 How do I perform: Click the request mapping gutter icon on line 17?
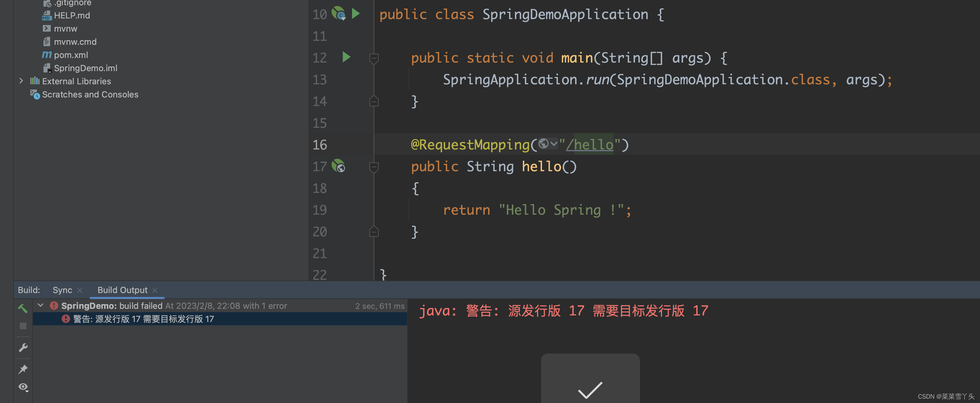pos(338,166)
